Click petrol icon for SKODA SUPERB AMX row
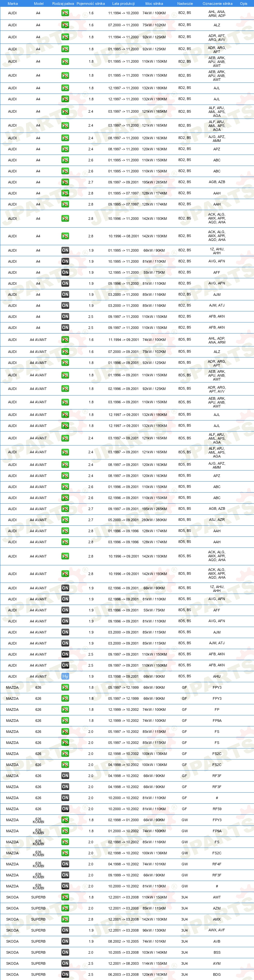 point(65,919)
